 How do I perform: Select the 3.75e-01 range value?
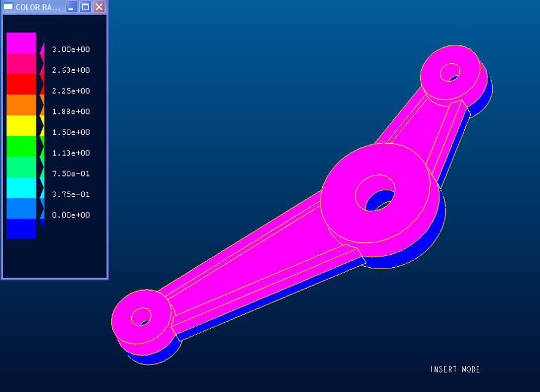[71, 195]
